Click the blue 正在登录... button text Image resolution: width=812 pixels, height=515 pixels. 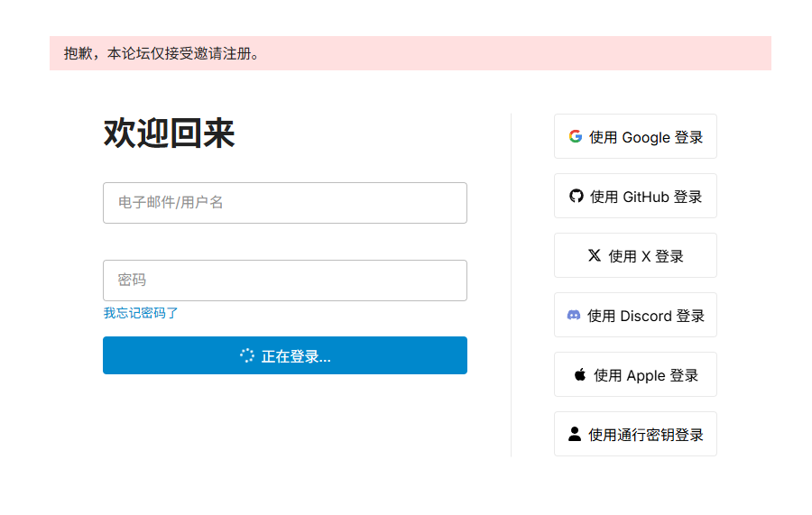(x=296, y=356)
